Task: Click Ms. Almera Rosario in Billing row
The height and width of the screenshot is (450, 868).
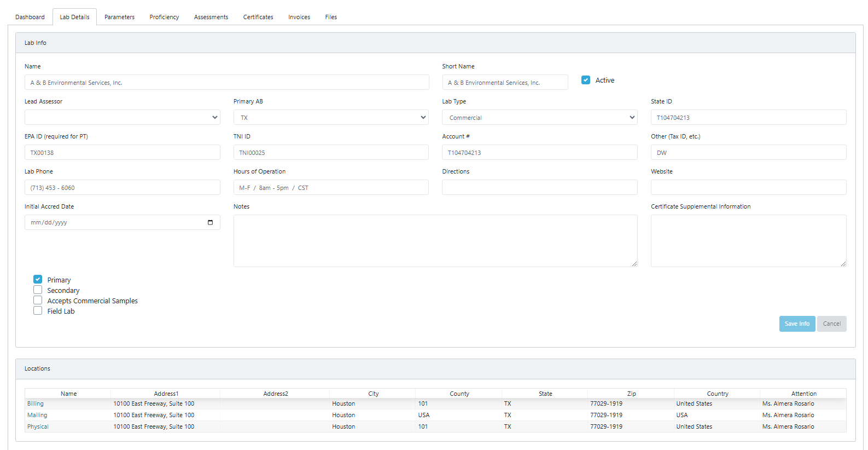Action: [x=788, y=403]
